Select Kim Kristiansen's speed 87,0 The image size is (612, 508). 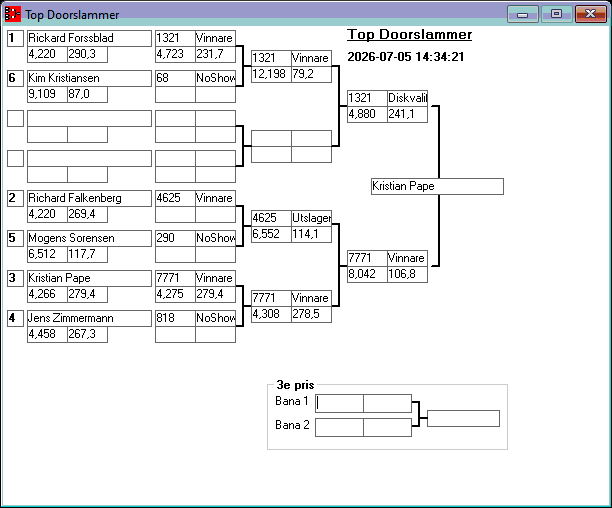click(87, 94)
